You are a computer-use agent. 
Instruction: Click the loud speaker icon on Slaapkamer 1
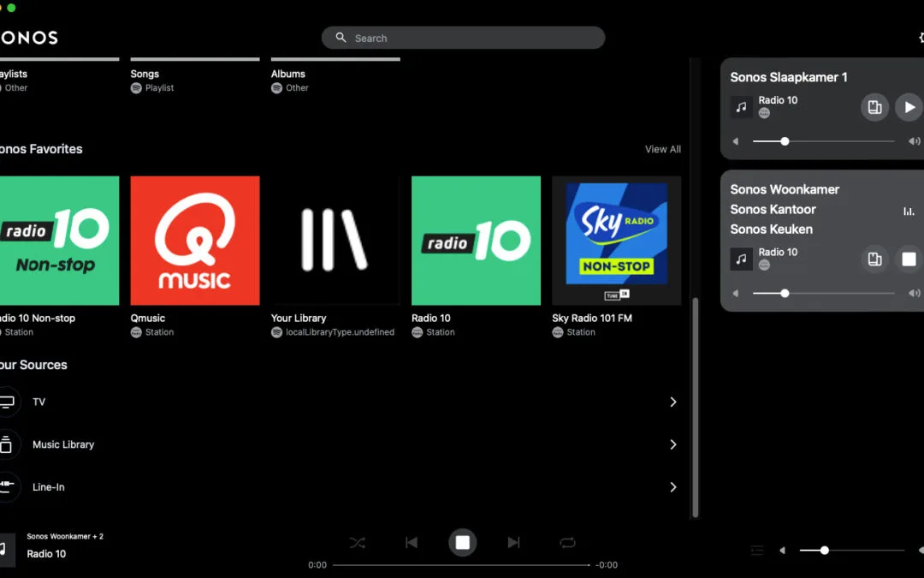(915, 141)
